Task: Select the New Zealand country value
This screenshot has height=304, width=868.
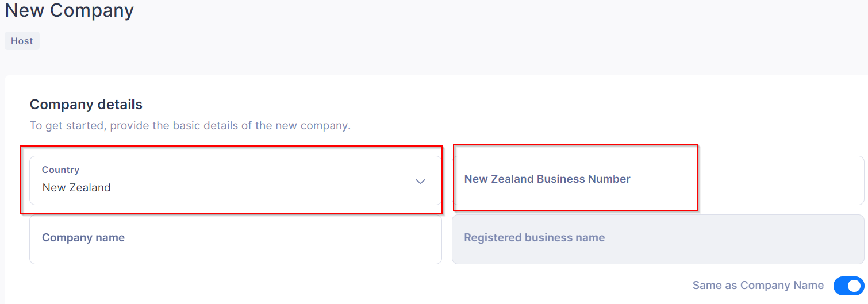Action: [76, 187]
